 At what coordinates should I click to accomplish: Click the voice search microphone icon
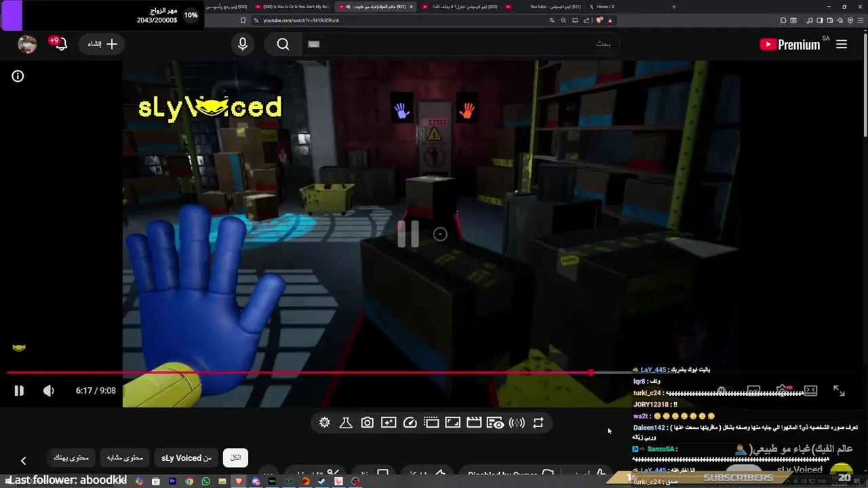tap(243, 44)
